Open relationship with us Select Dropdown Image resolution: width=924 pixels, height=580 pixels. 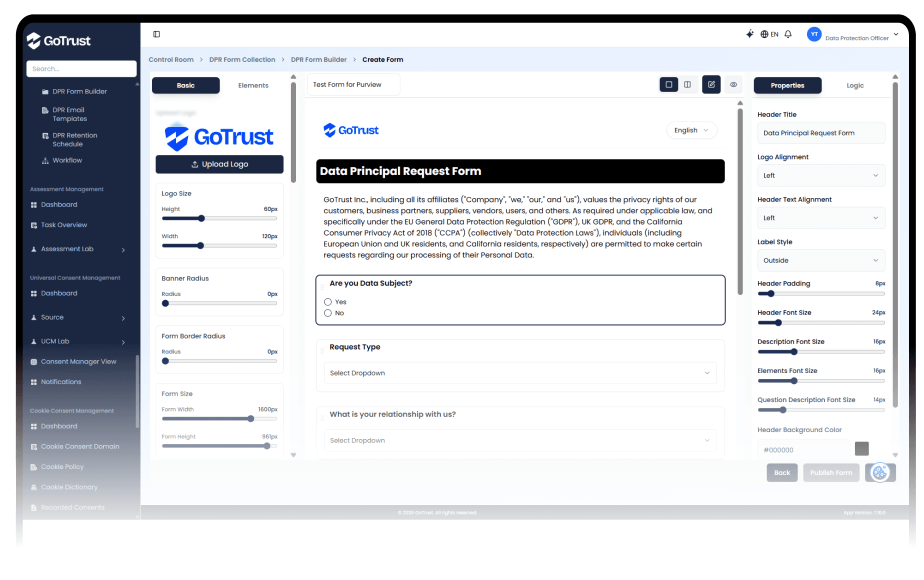[x=520, y=440]
